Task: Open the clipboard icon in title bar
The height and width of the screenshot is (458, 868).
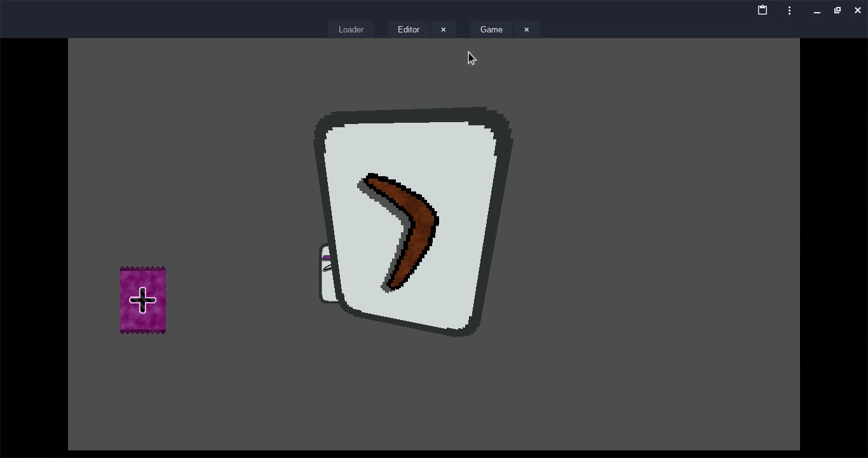Action: [763, 10]
